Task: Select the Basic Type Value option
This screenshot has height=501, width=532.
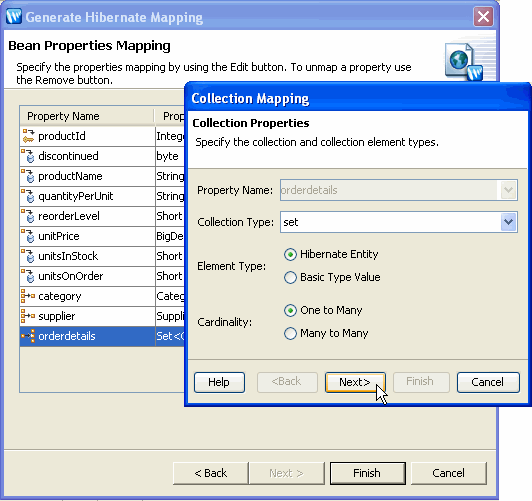Action: click(x=290, y=277)
